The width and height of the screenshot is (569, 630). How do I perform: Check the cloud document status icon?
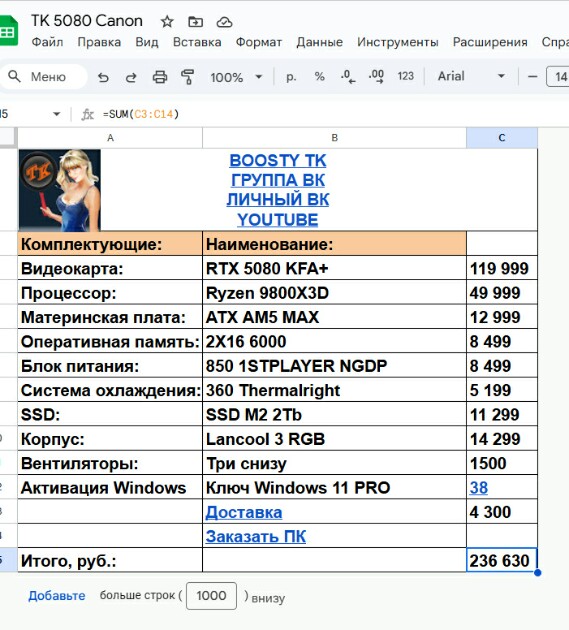pyautogui.click(x=224, y=22)
